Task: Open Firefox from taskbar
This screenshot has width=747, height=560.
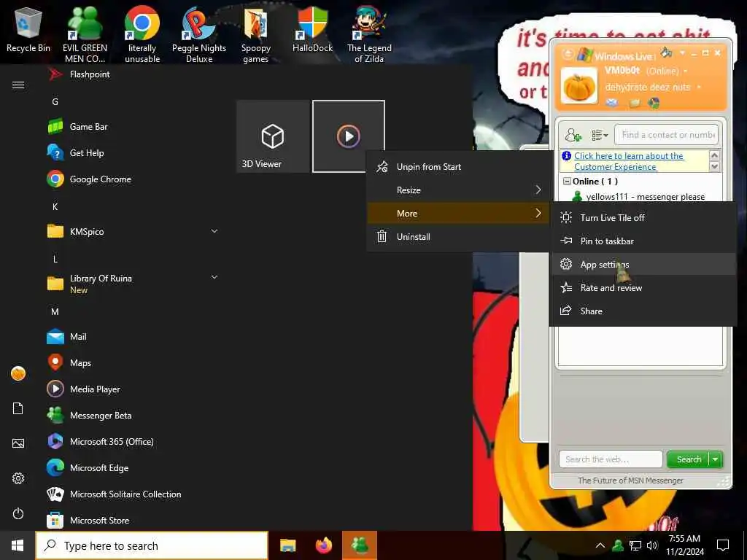Action: point(324,545)
